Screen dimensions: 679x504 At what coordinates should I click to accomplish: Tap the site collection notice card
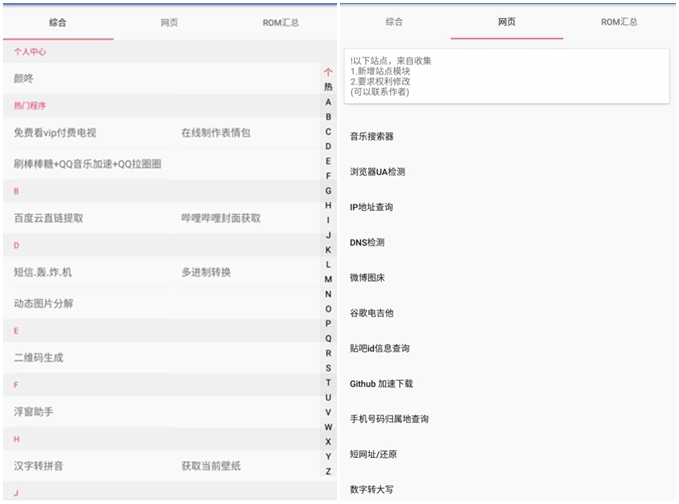(507, 76)
